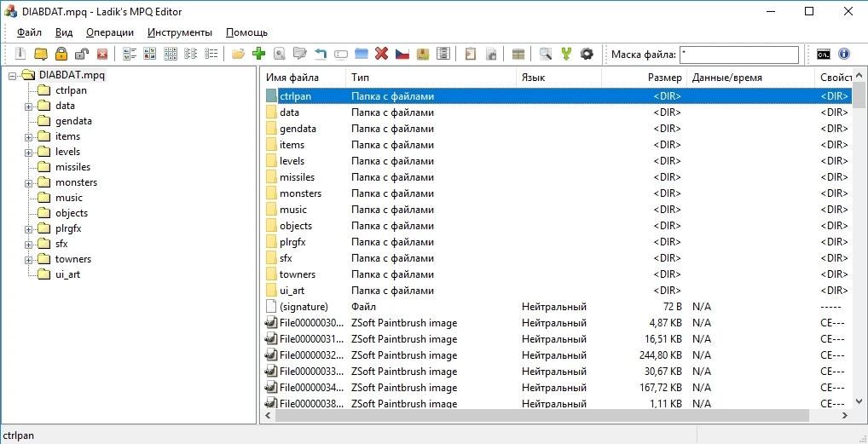Expand the monsters folder in tree
868x444 pixels.
pos(28,182)
